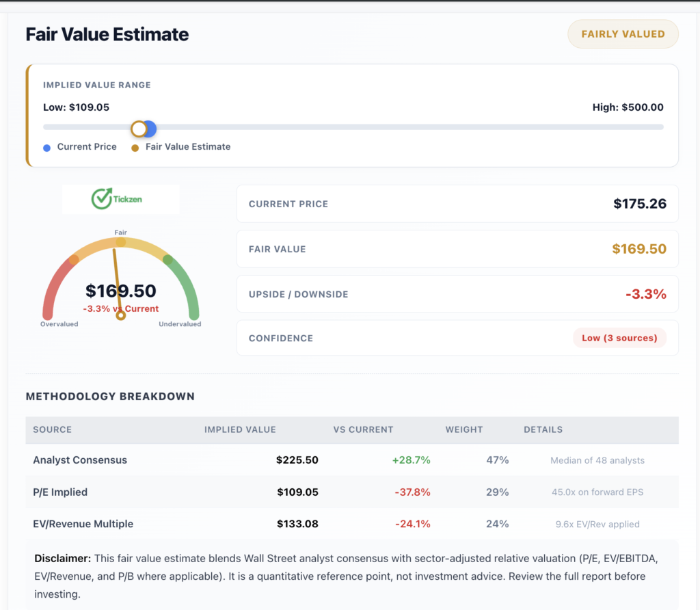The width and height of the screenshot is (700, 610).
Task: Click the WEIGHT column header
Action: pyautogui.click(x=464, y=429)
